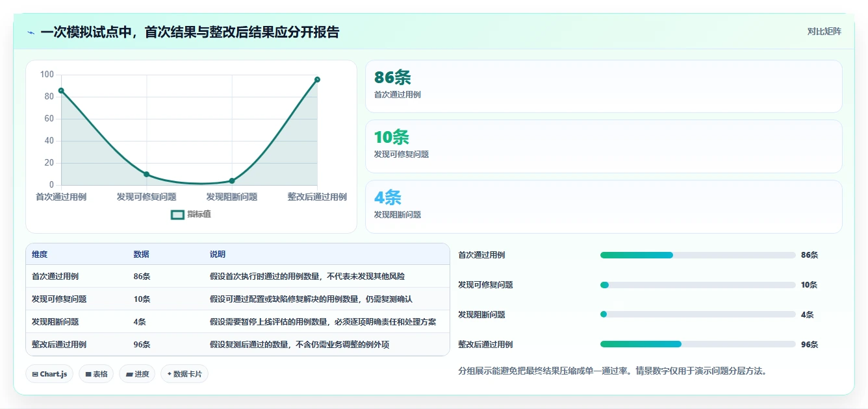This screenshot has width=868, height=409.
Task: Click the 4条 value in table
Action: [x=140, y=321]
